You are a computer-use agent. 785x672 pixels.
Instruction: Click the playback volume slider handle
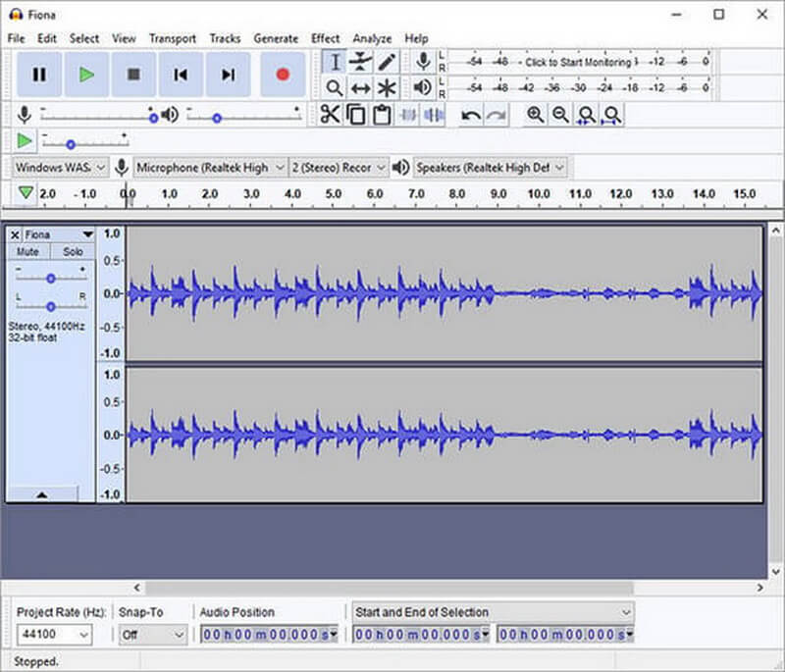click(217, 118)
